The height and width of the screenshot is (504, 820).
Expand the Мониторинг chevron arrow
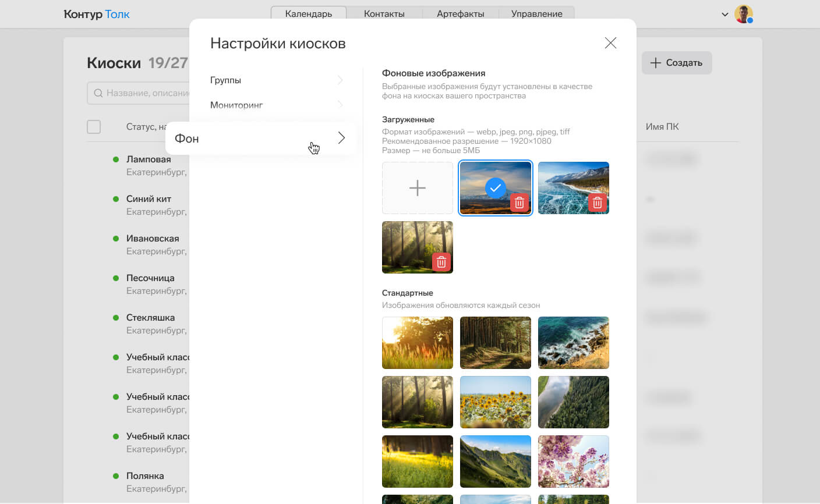click(341, 105)
